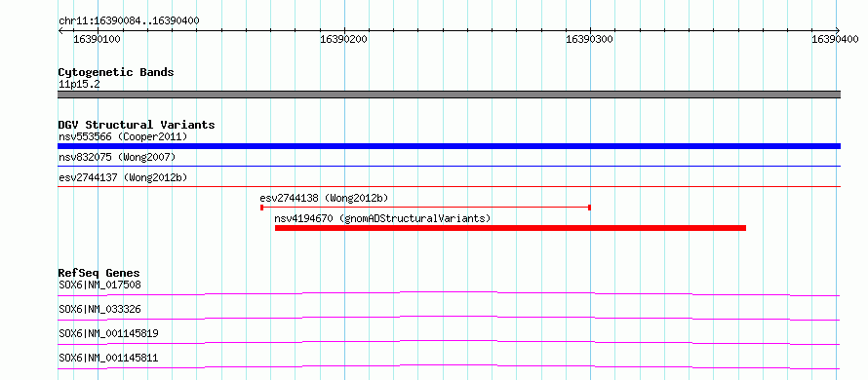Click ruler tick label 16390300
The width and height of the screenshot is (868, 380).
coord(589,39)
